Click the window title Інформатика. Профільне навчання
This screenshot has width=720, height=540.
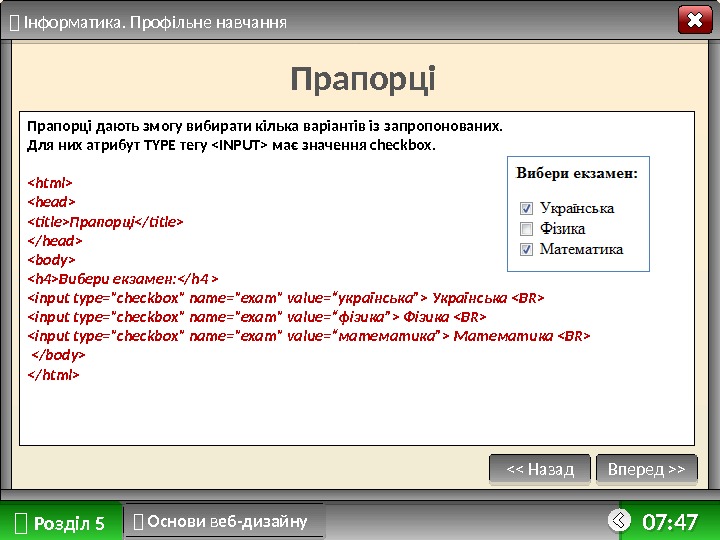pyautogui.click(x=155, y=22)
